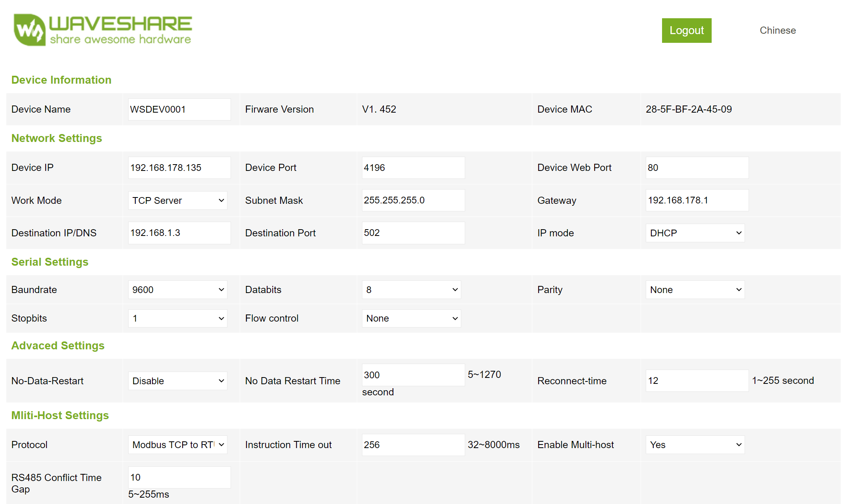Click the Device Name input field
The height and width of the screenshot is (504, 847).
(179, 109)
